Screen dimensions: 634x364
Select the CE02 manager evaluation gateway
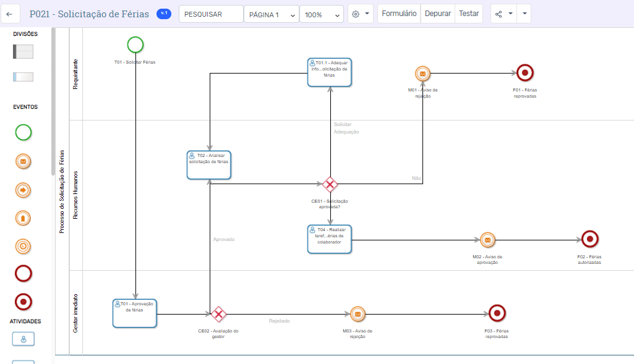[218, 315]
